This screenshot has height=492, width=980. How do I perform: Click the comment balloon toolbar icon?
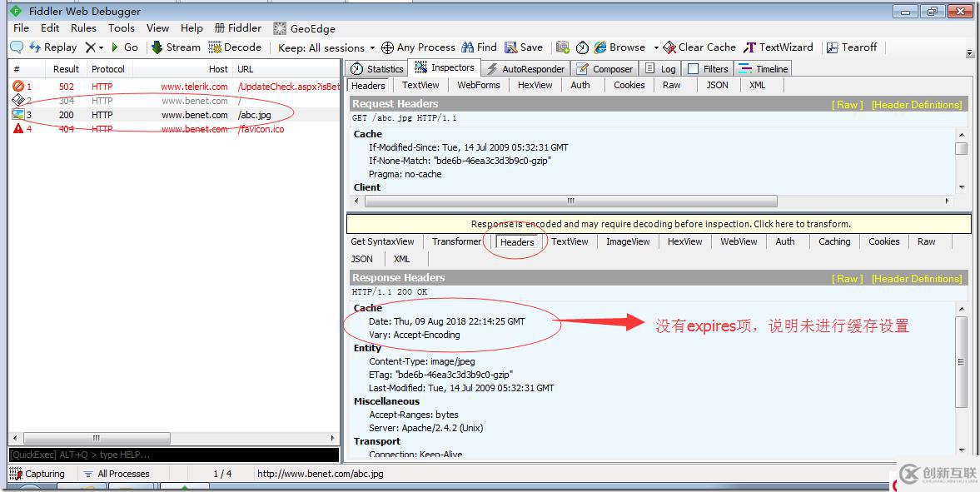pos(17,47)
